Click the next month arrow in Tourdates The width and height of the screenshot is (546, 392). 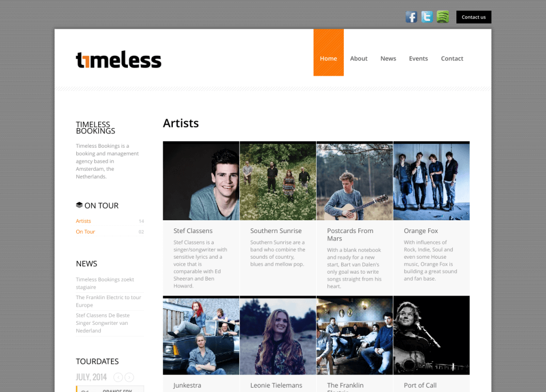click(129, 378)
